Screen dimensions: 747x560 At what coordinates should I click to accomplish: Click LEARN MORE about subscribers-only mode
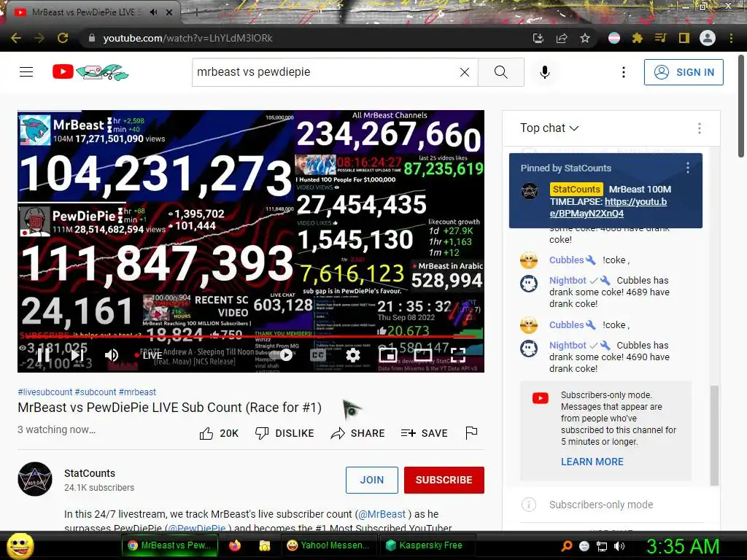(592, 462)
